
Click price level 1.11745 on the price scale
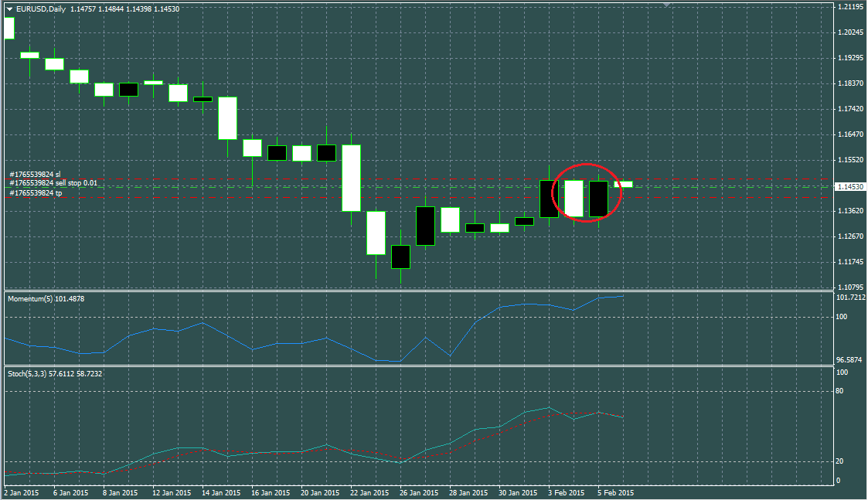851,261
